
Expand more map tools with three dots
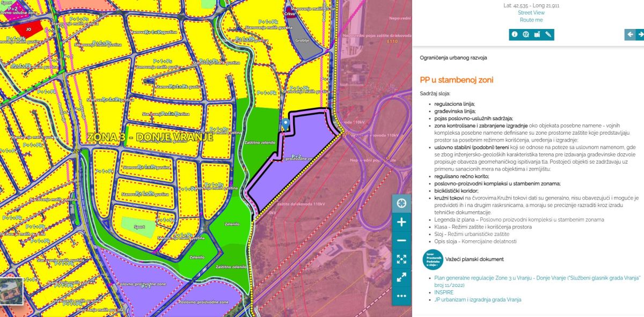[x=401, y=296]
